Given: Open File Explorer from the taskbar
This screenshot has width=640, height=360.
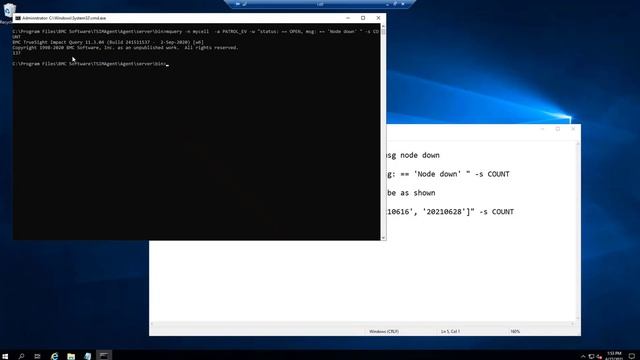Looking at the screenshot, I should click(71, 356).
